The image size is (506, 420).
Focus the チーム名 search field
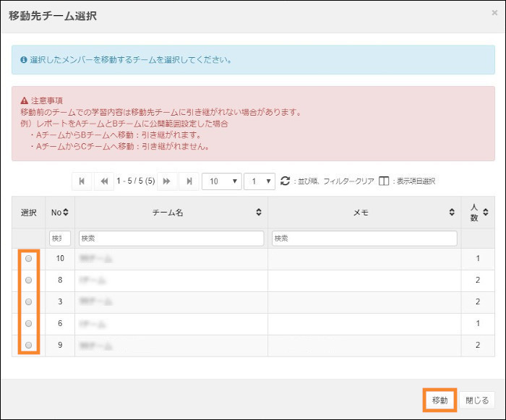point(171,239)
